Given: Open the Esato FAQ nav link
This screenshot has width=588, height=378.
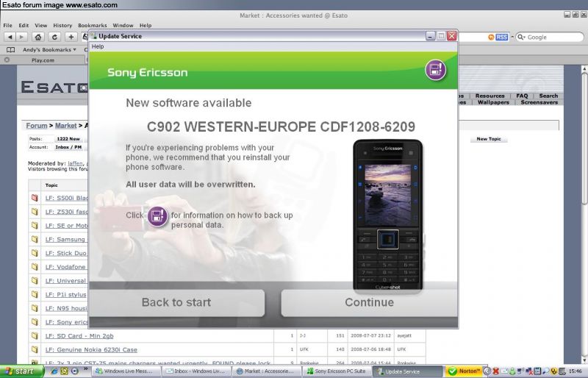Looking at the screenshot, I should (522, 96).
